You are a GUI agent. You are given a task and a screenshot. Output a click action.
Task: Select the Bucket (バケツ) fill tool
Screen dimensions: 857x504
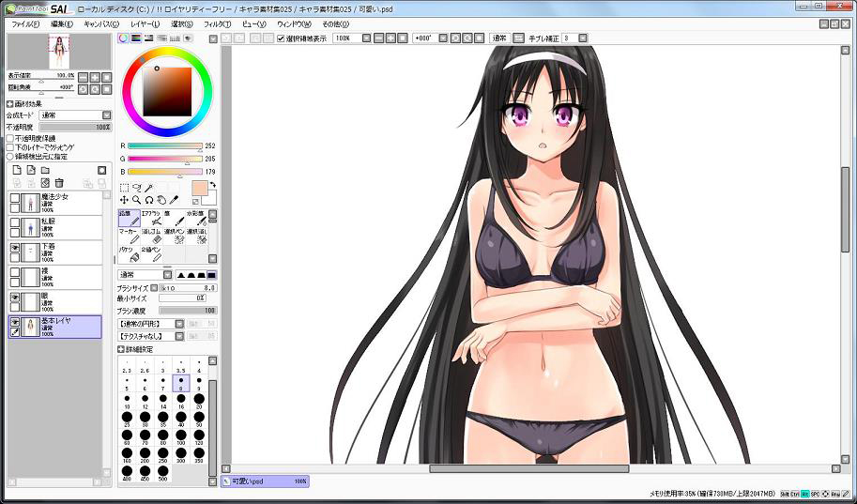(x=129, y=253)
